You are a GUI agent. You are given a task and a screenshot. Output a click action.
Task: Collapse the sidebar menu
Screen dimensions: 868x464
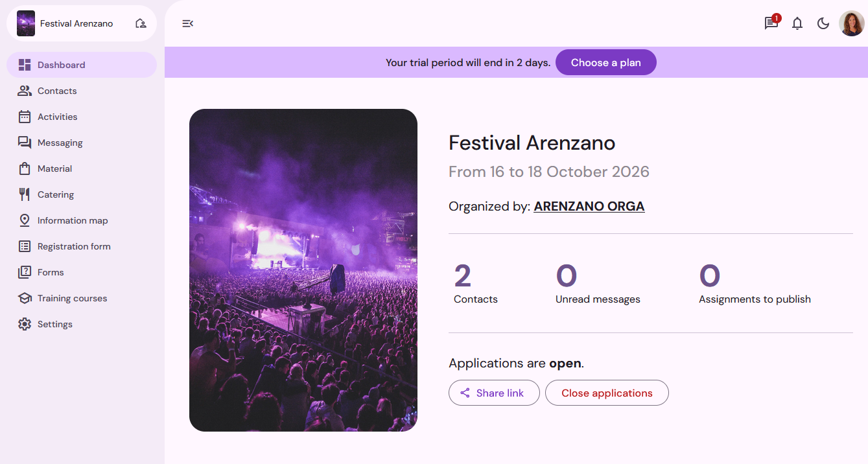click(x=187, y=23)
